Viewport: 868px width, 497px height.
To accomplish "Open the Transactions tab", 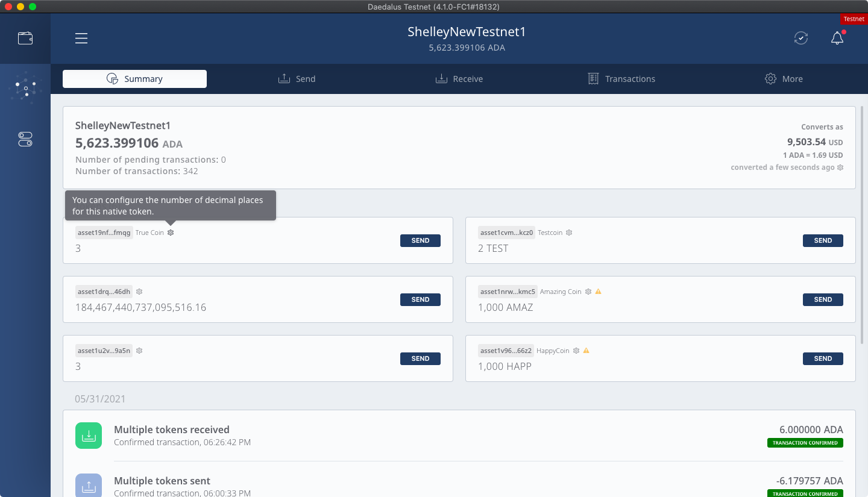I will pyautogui.click(x=621, y=79).
